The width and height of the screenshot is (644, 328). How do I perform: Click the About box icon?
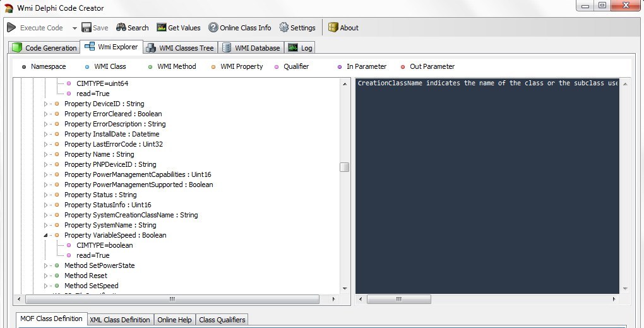(333, 28)
